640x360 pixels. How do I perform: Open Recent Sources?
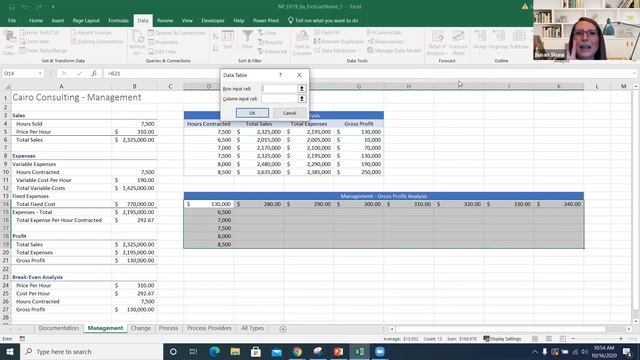[91, 33]
